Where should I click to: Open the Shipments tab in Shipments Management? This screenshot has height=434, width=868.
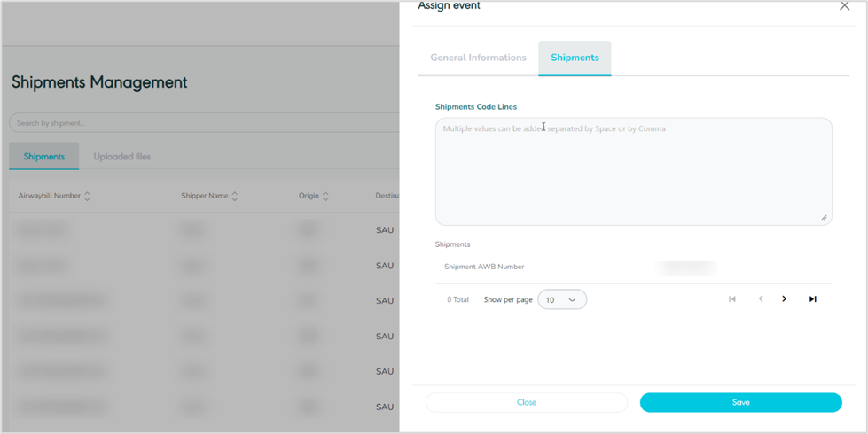44,157
